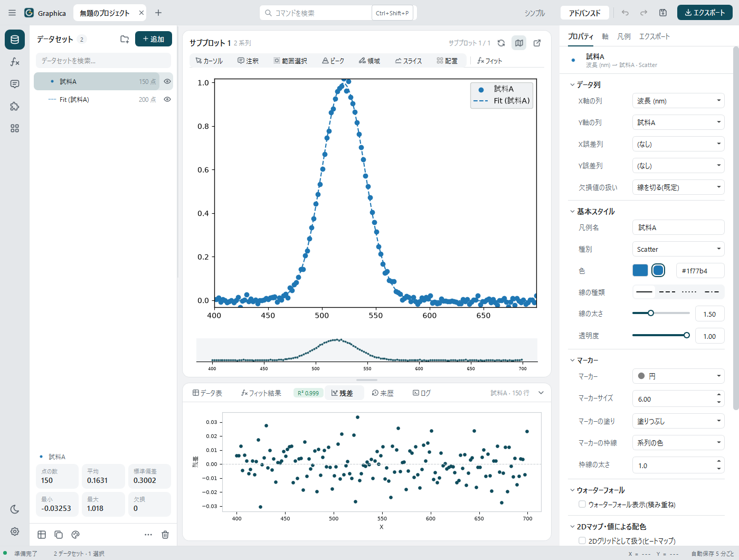Open the データ表 tab
739x560 pixels.
coord(207,393)
